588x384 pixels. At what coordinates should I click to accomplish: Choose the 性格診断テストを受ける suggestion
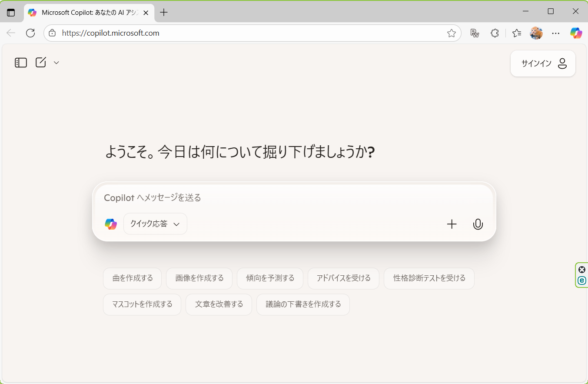429,278
